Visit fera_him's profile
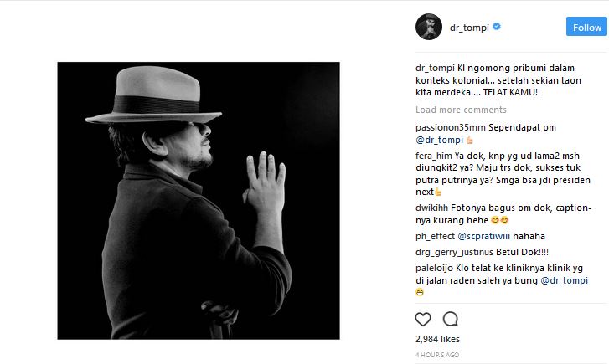 click(x=434, y=156)
